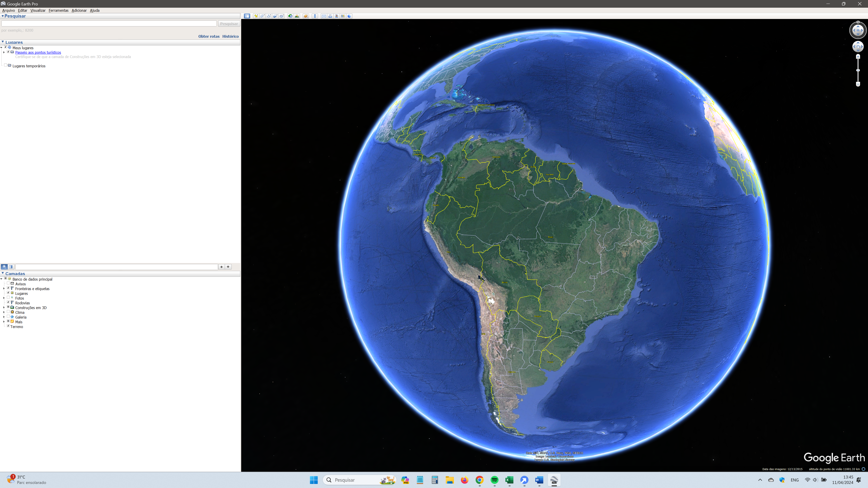This screenshot has width=868, height=488.
Task: Collapse the Banco de dados principal node
Action: [x=1, y=279]
